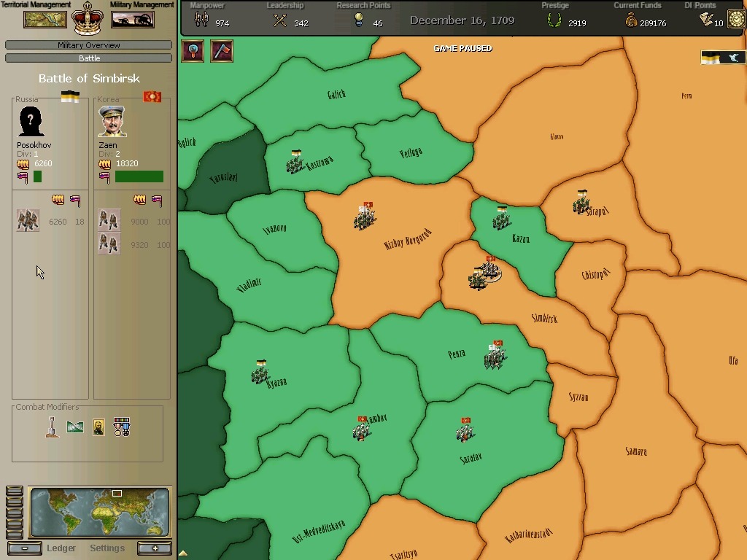This screenshot has height=560, width=747.
Task: Click the Vetluga province
Action: [411, 153]
